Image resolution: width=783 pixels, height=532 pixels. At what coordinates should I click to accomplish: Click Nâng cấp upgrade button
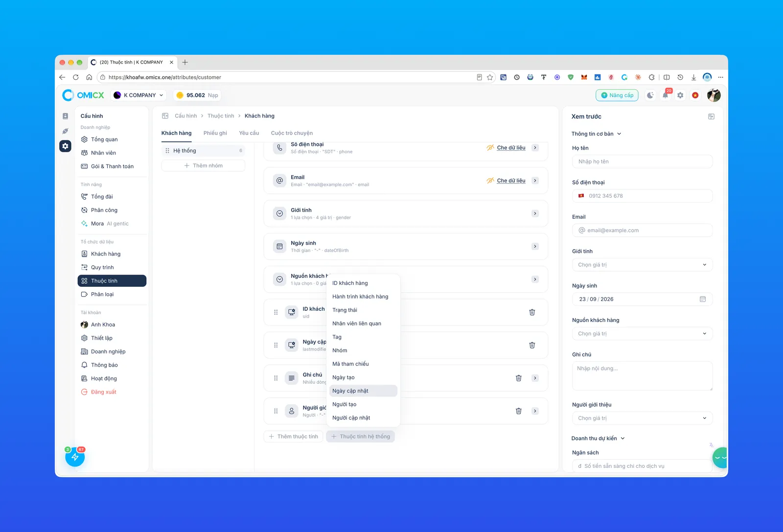click(x=618, y=95)
